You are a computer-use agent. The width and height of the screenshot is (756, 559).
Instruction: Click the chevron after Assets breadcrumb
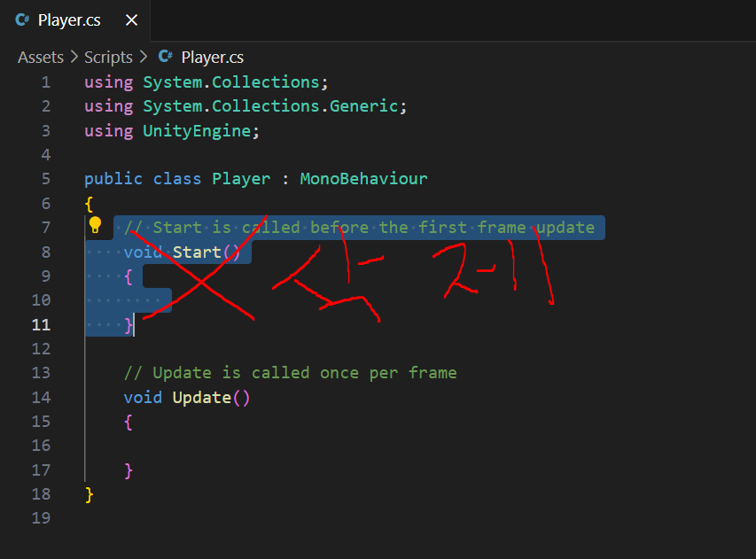[74, 58]
